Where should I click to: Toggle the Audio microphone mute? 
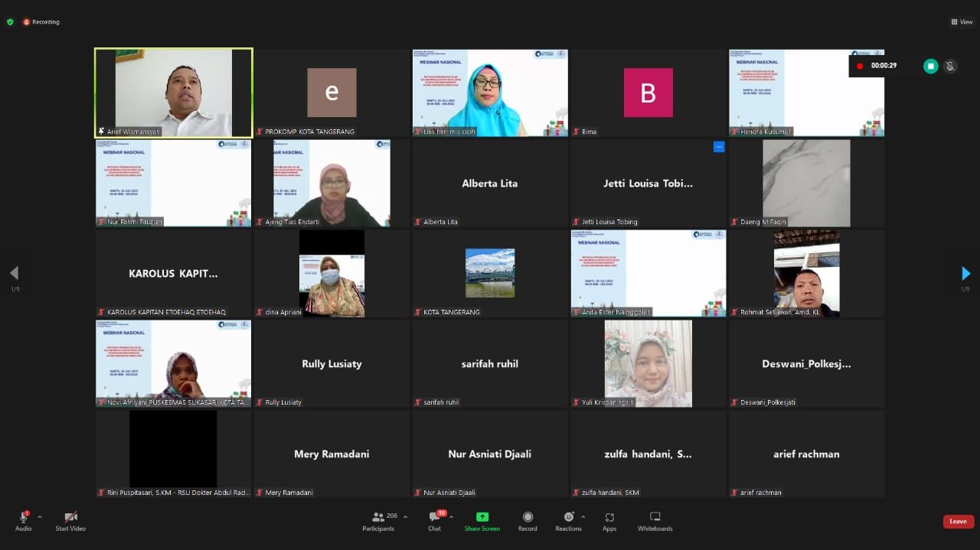(23, 518)
